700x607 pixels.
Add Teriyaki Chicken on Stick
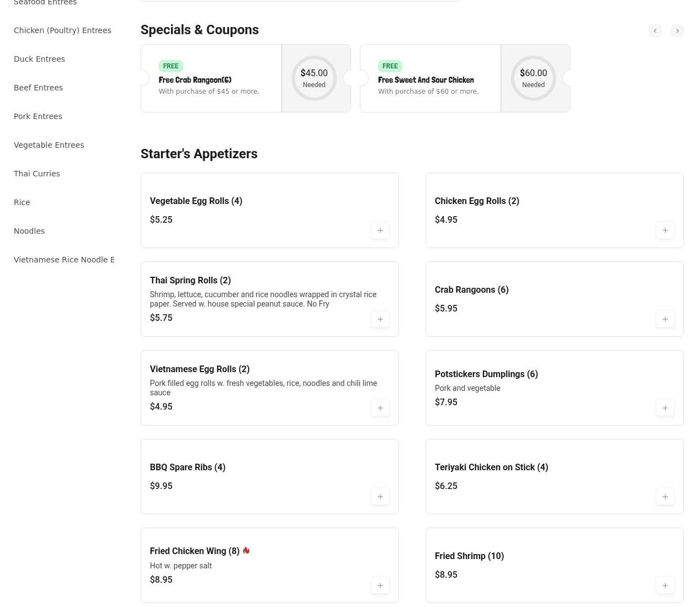(x=665, y=497)
